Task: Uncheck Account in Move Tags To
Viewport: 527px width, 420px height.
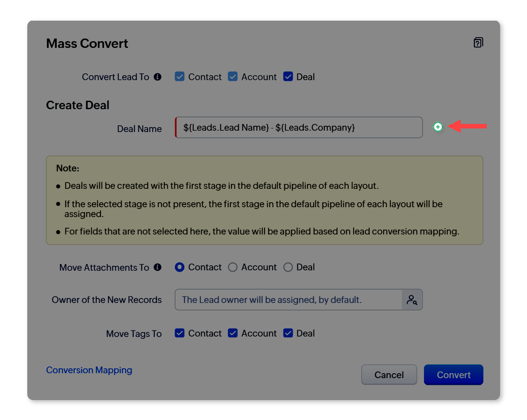Action: coord(233,333)
